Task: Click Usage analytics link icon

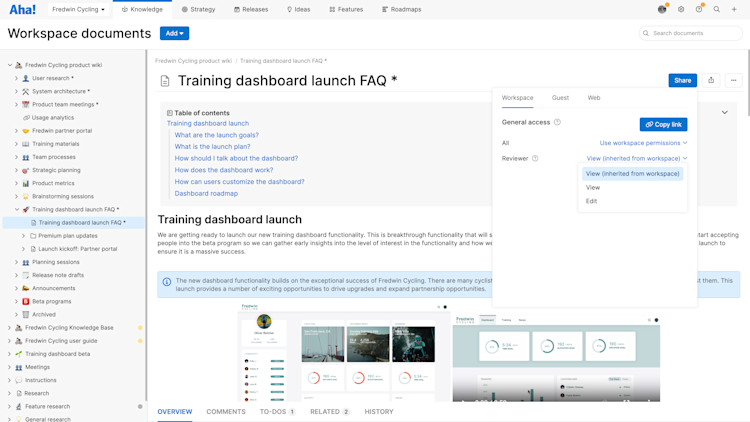Action: 26,117
